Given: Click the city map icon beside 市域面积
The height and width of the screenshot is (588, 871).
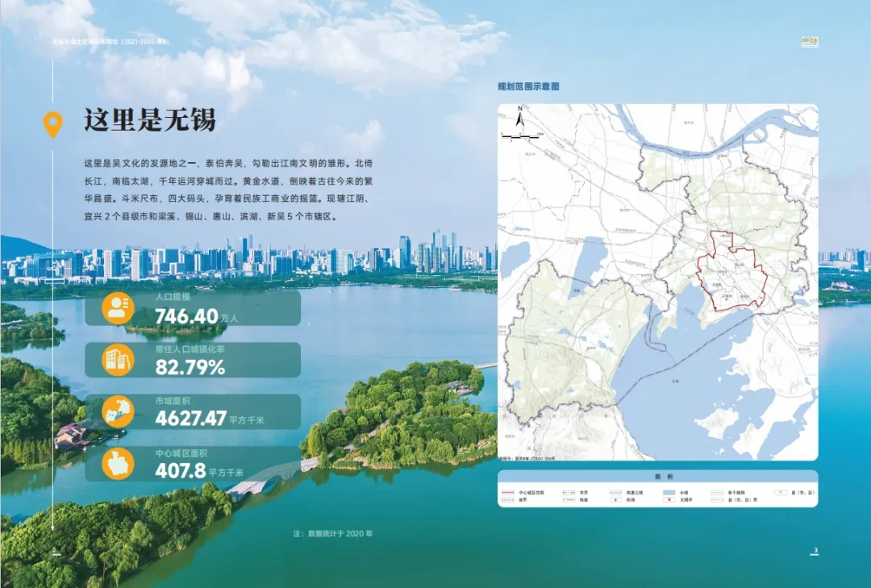Looking at the screenshot, I should pyautogui.click(x=119, y=412).
